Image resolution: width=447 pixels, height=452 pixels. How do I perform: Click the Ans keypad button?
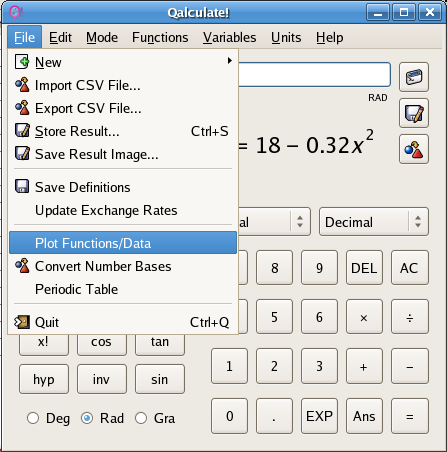click(364, 416)
